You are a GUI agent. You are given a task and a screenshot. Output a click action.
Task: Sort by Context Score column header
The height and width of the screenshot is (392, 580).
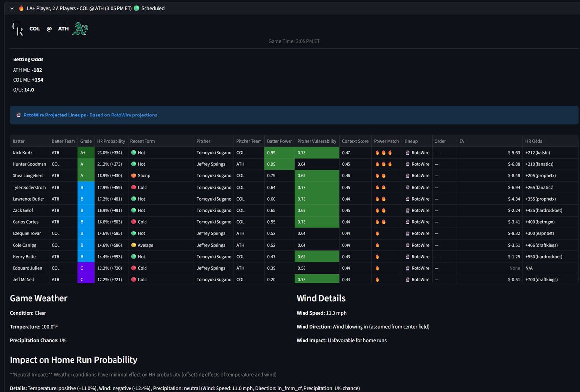355,141
